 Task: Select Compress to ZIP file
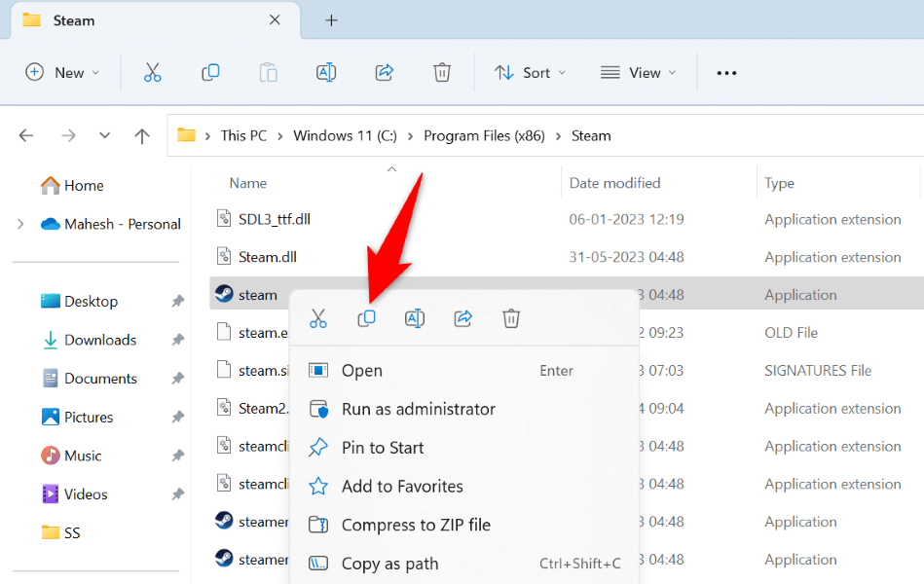[464, 525]
